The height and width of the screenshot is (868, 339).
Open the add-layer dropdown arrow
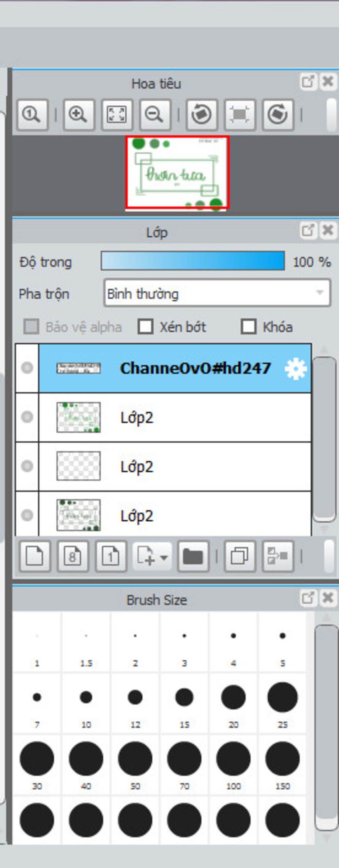click(x=164, y=557)
